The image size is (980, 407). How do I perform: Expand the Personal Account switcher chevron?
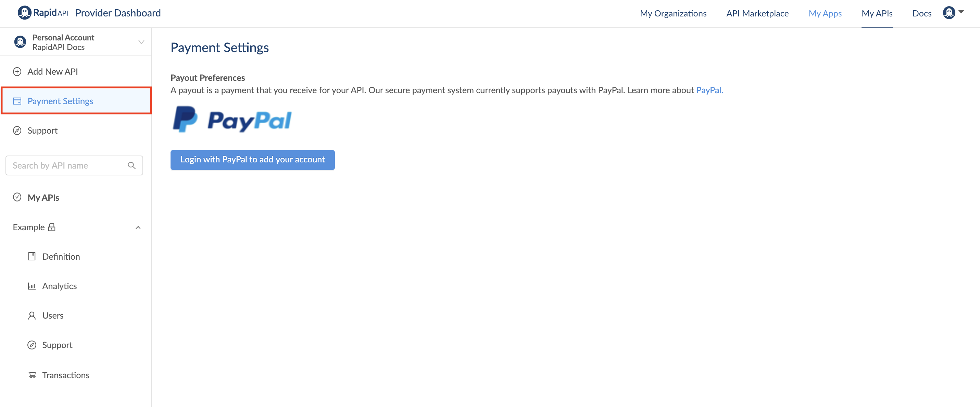pos(141,42)
